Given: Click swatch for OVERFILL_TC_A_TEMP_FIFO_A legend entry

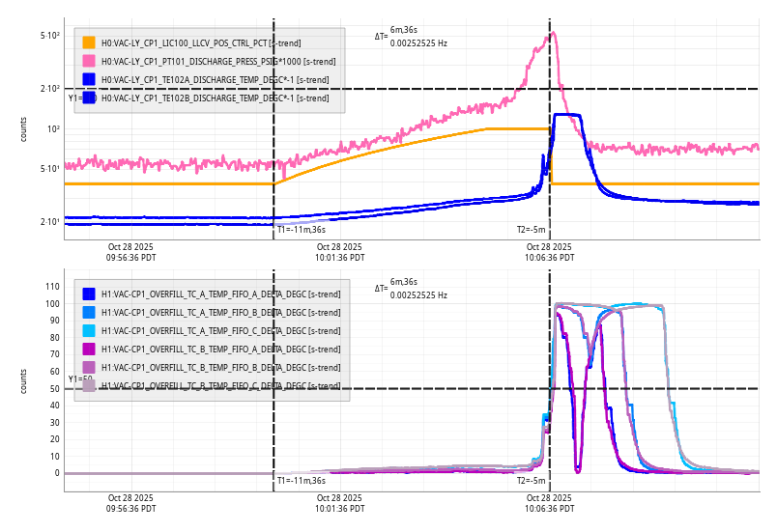Looking at the screenshot, I should pos(89,294).
